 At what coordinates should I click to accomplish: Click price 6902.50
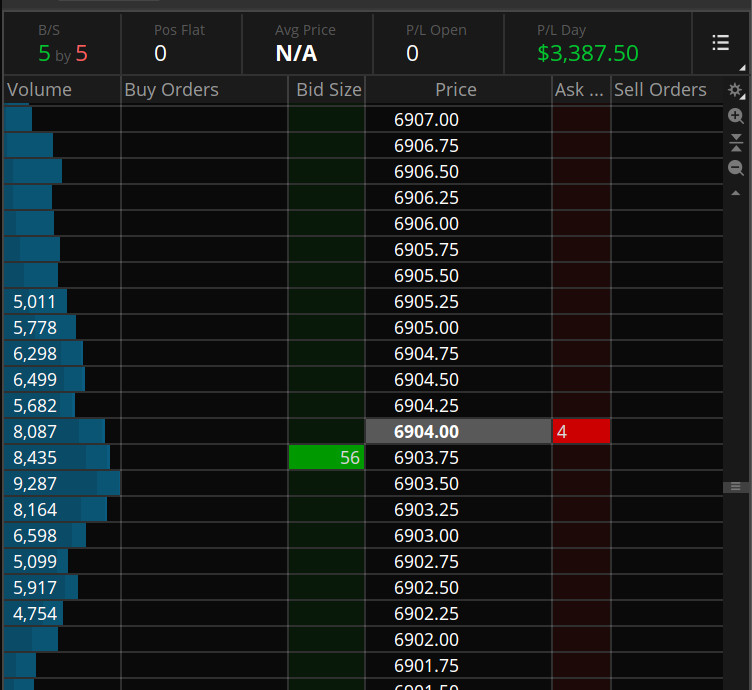click(426, 587)
